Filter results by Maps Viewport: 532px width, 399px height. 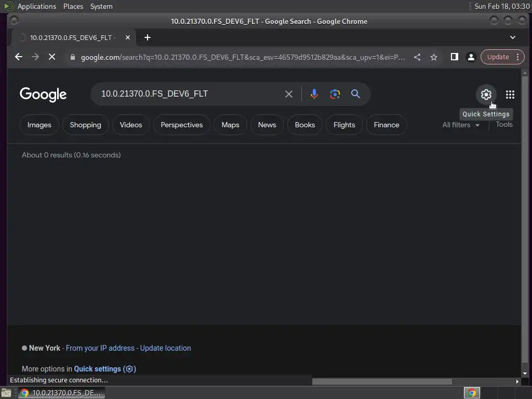230,125
